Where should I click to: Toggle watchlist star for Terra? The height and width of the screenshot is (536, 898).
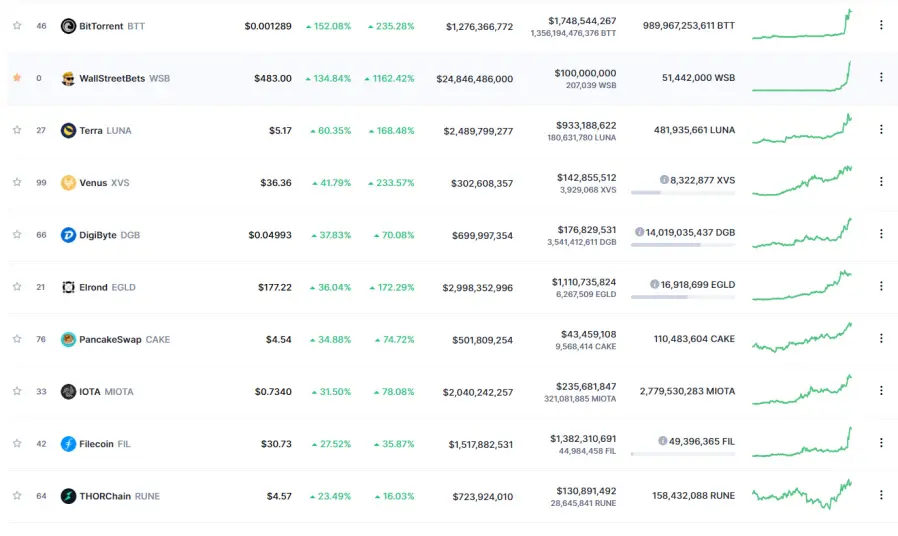pos(17,130)
